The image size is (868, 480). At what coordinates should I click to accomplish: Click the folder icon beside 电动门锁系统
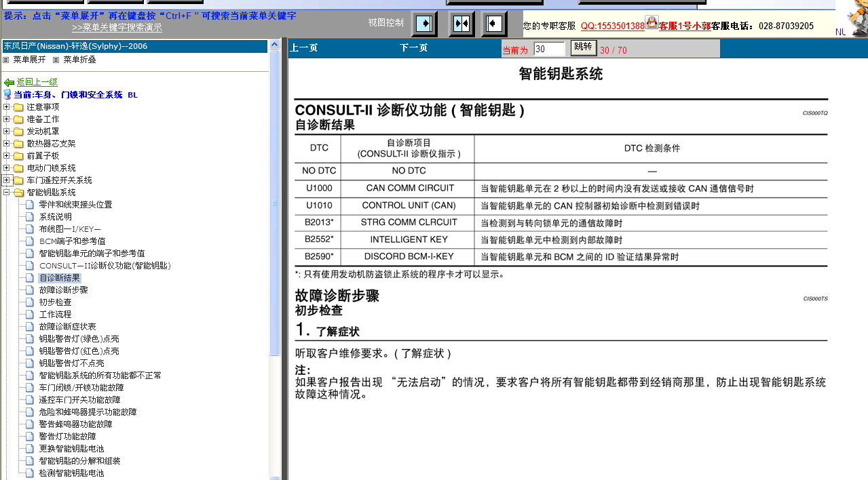tap(18, 168)
